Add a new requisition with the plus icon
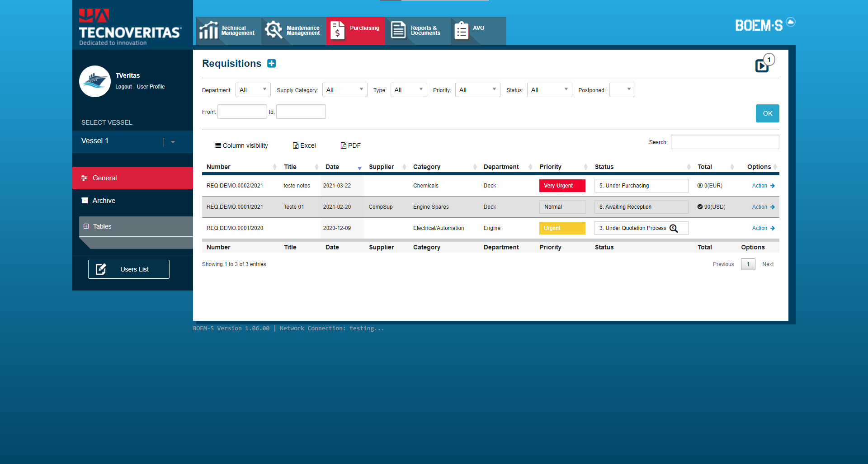 coord(271,63)
